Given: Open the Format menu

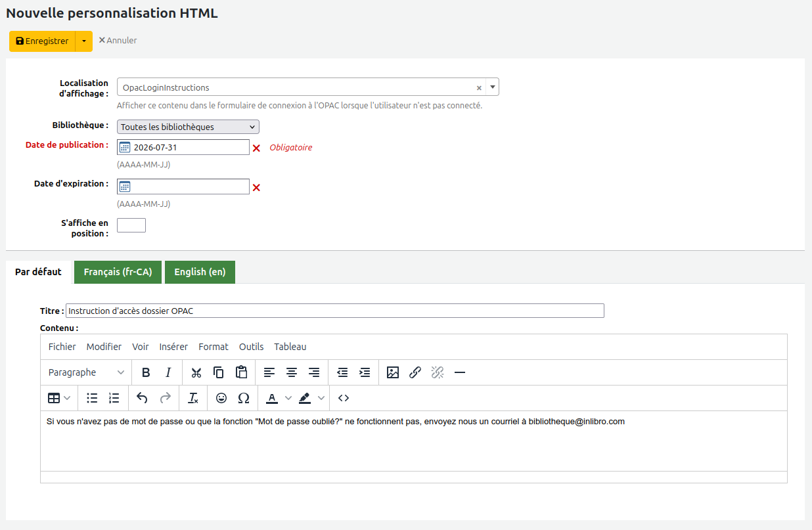Looking at the screenshot, I should click(214, 347).
